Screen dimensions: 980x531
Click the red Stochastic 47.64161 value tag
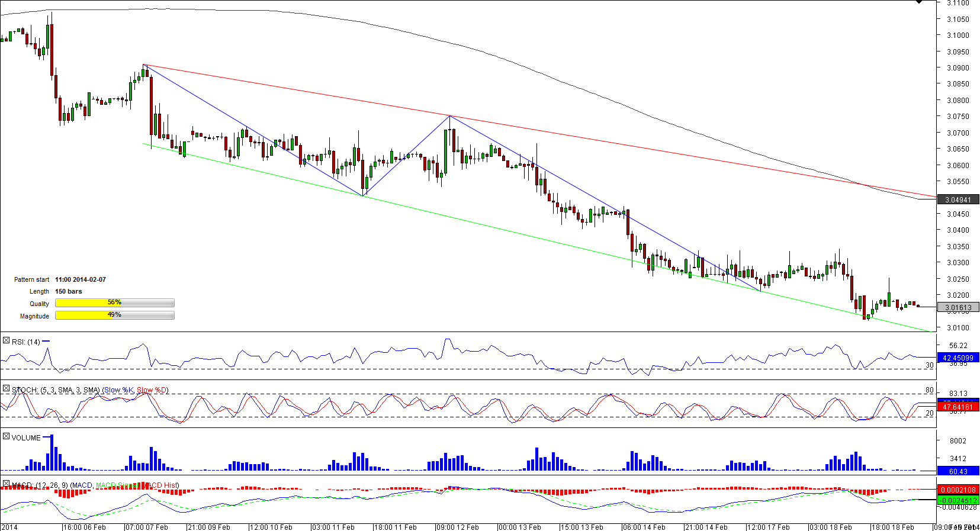957,407
